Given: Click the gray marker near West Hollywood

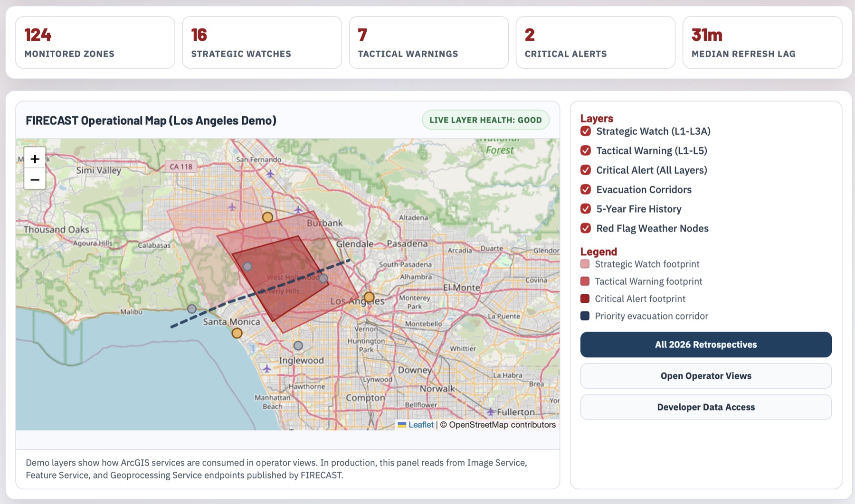Looking at the screenshot, I should click(x=323, y=278).
